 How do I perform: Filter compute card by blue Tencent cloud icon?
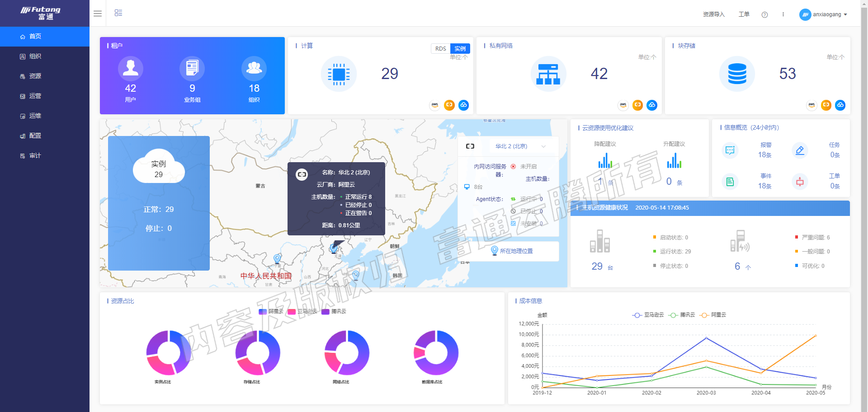[463, 105]
